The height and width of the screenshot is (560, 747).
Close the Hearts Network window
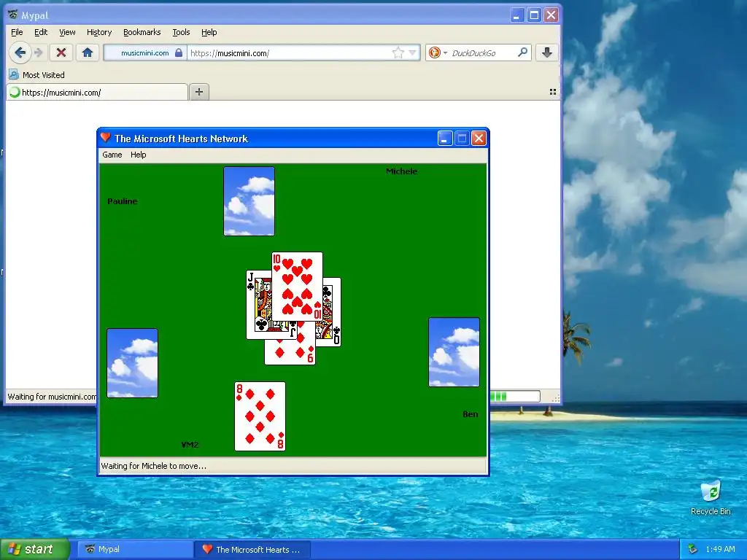click(x=479, y=138)
